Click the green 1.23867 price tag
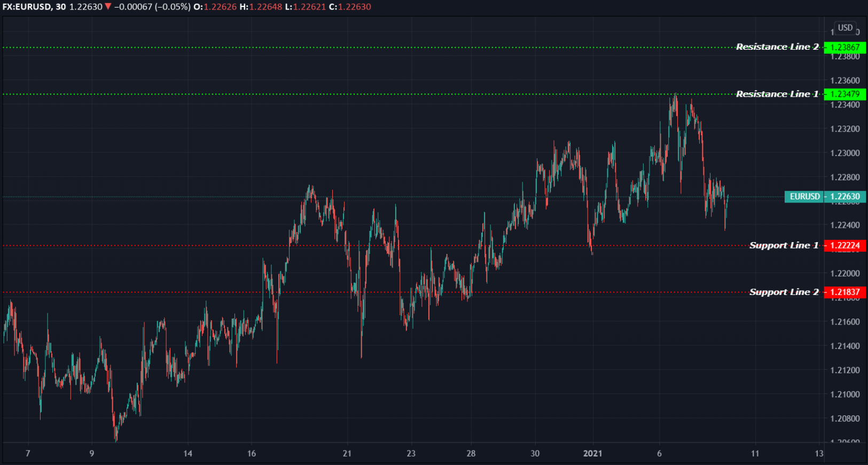868x465 pixels. [x=844, y=47]
